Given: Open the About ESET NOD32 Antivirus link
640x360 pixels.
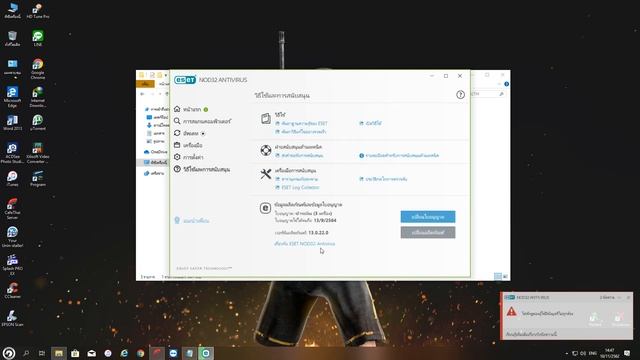Looking at the screenshot, I should pos(304,244).
